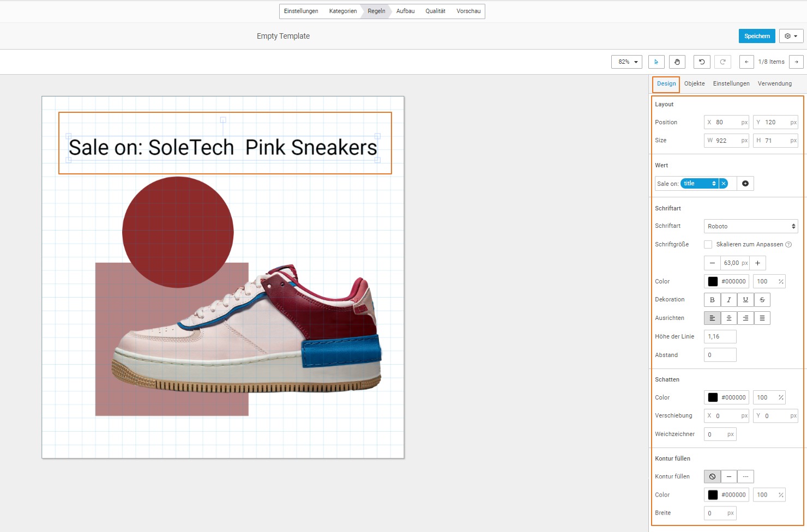Switch to the panel Einstellungen tab

click(x=731, y=83)
